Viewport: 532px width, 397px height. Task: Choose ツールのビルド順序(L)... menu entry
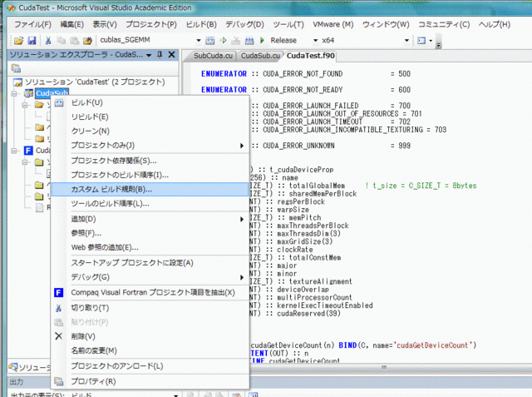[150, 204]
